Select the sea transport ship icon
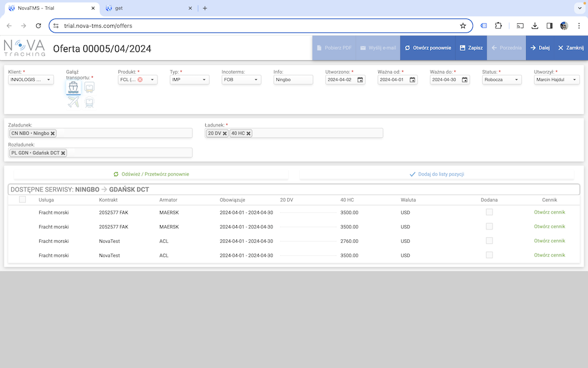The width and height of the screenshot is (588, 368). 73,88
